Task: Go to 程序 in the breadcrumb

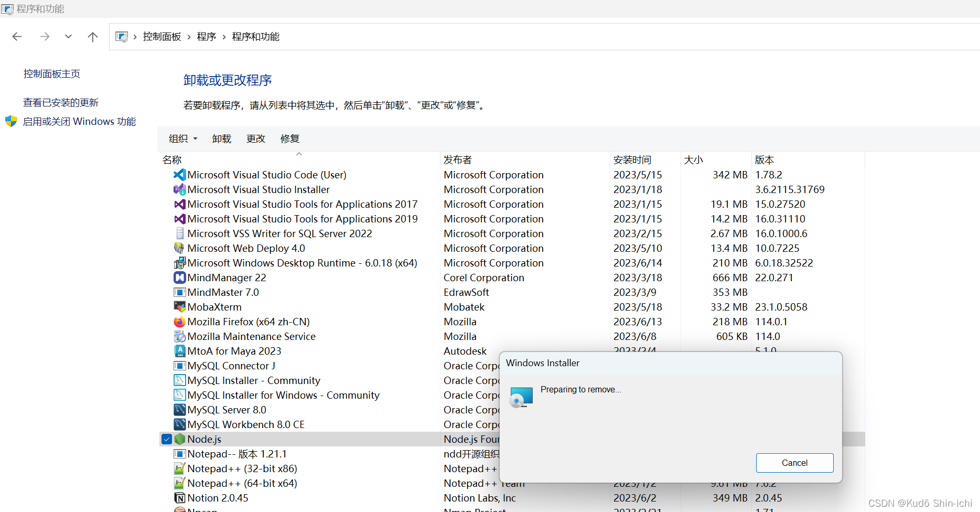Action: click(x=207, y=37)
